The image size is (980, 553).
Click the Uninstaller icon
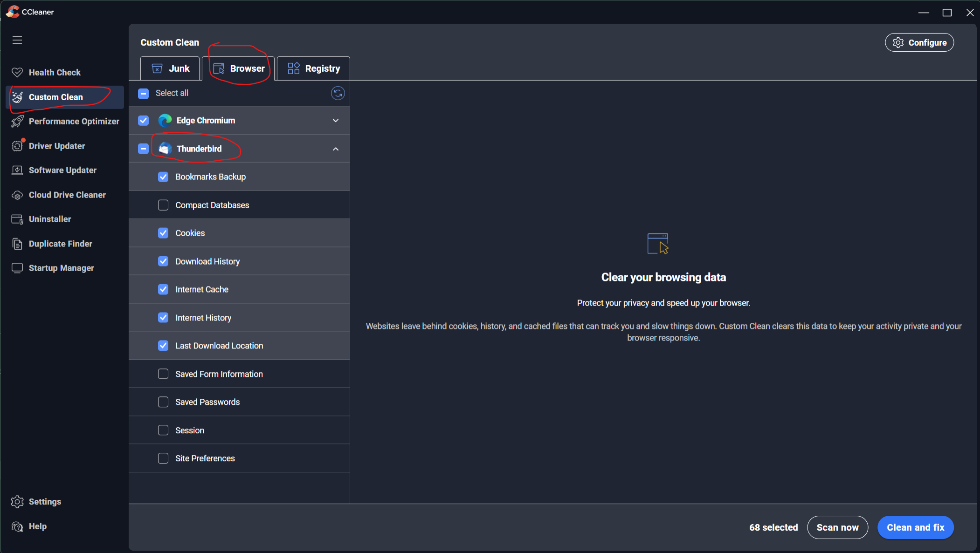coord(17,219)
